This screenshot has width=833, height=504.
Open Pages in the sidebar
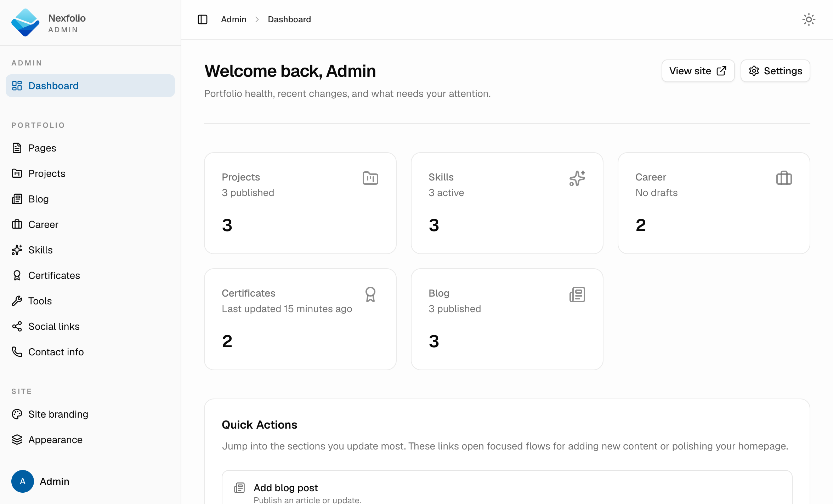tap(90, 148)
